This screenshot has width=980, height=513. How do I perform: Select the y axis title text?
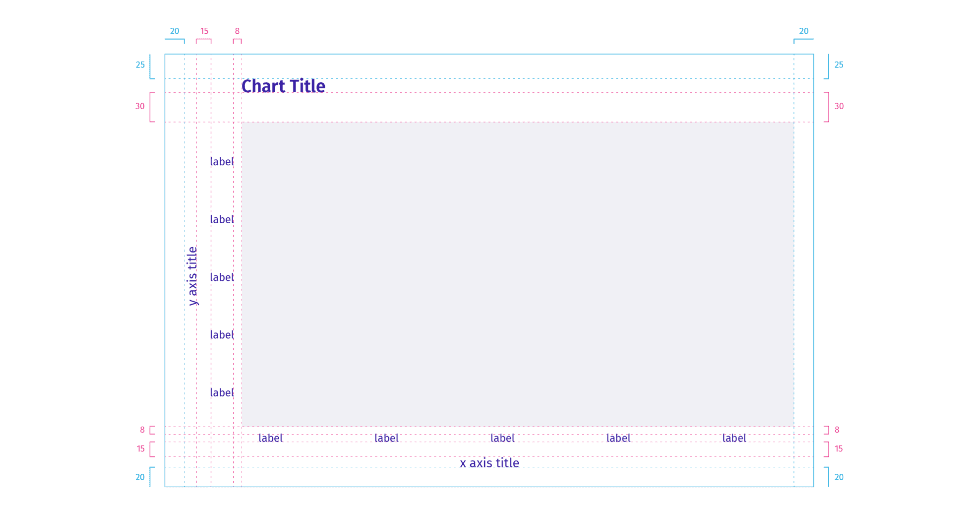pos(192,276)
